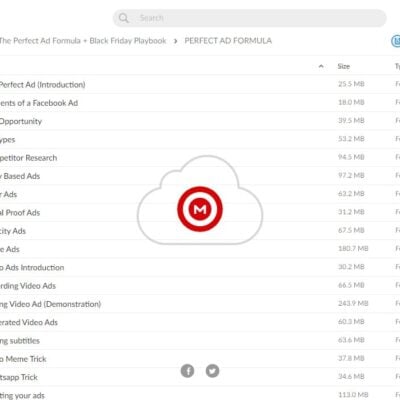Select the 'Opportunity' file row

tap(200, 121)
